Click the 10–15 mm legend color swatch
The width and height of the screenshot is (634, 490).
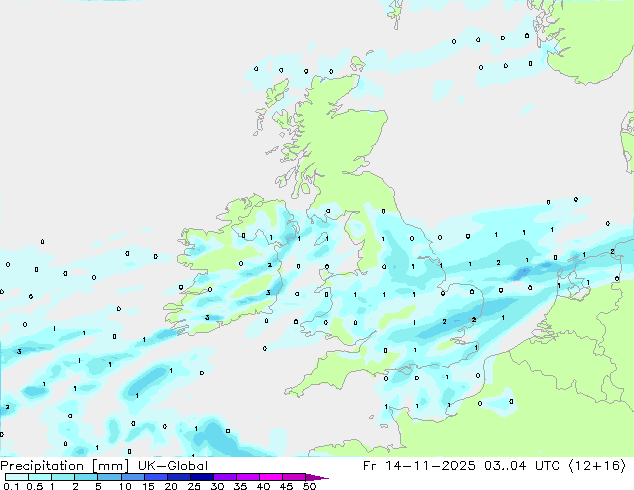(132, 477)
